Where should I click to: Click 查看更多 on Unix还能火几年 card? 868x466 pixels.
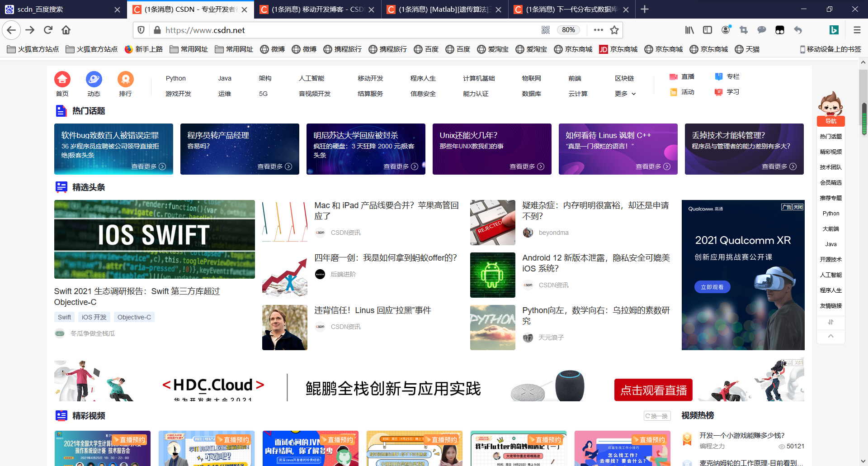(x=527, y=166)
